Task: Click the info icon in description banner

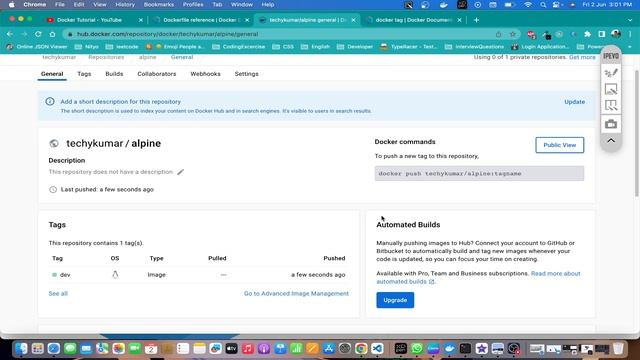Action: (x=50, y=101)
